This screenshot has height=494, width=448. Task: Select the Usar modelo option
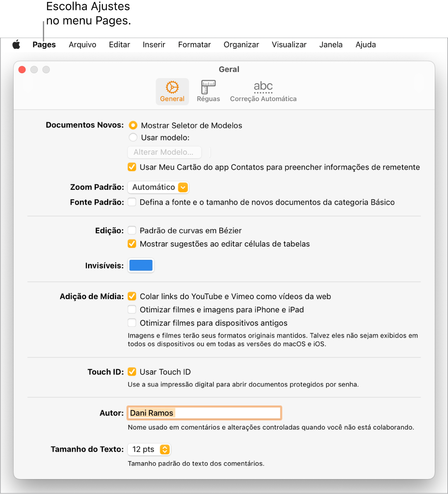133,137
